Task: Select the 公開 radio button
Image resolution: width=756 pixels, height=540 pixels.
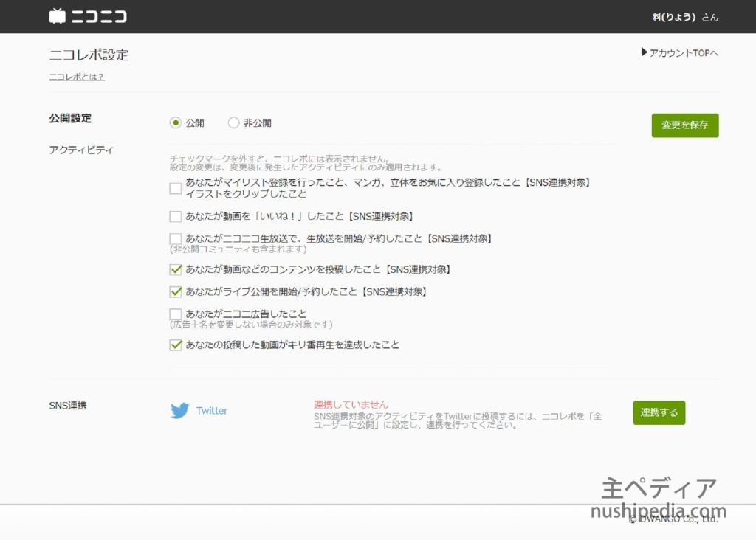Action: pos(175,122)
